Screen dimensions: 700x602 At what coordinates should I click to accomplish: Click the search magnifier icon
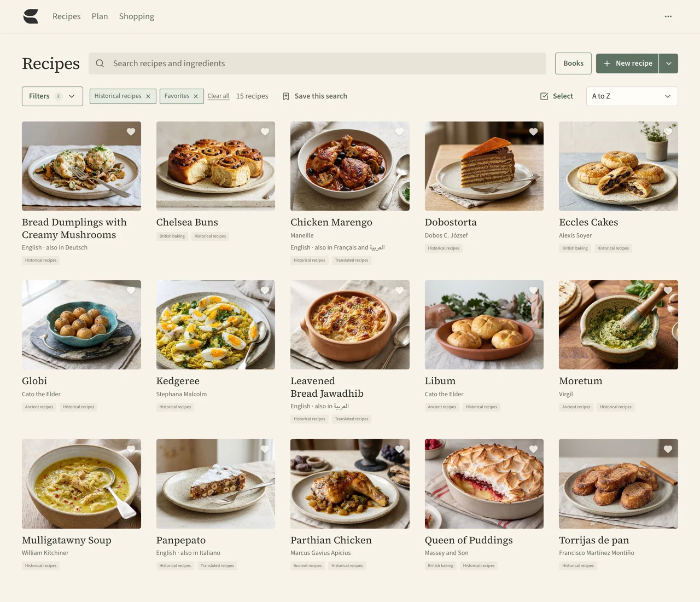coord(100,63)
